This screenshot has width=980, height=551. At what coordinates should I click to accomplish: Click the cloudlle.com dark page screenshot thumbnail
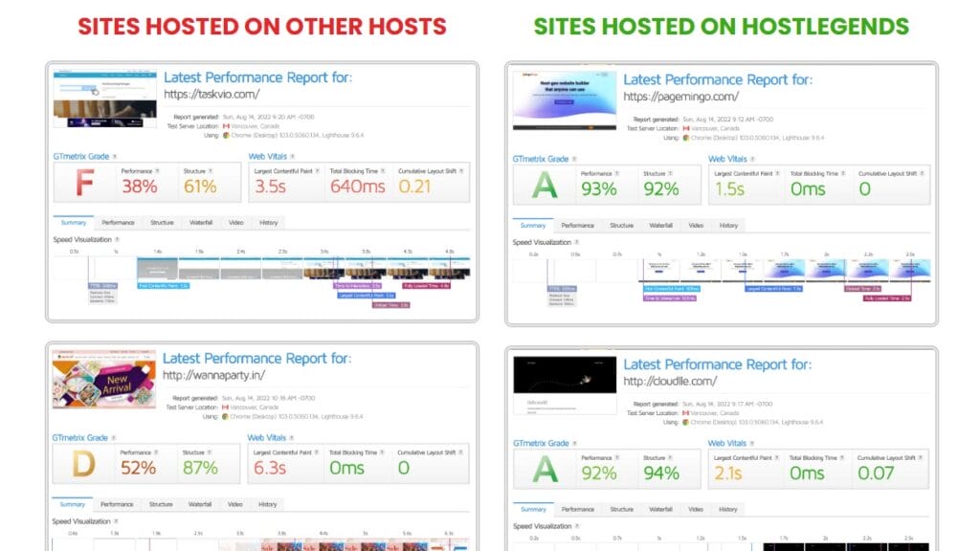[565, 386]
